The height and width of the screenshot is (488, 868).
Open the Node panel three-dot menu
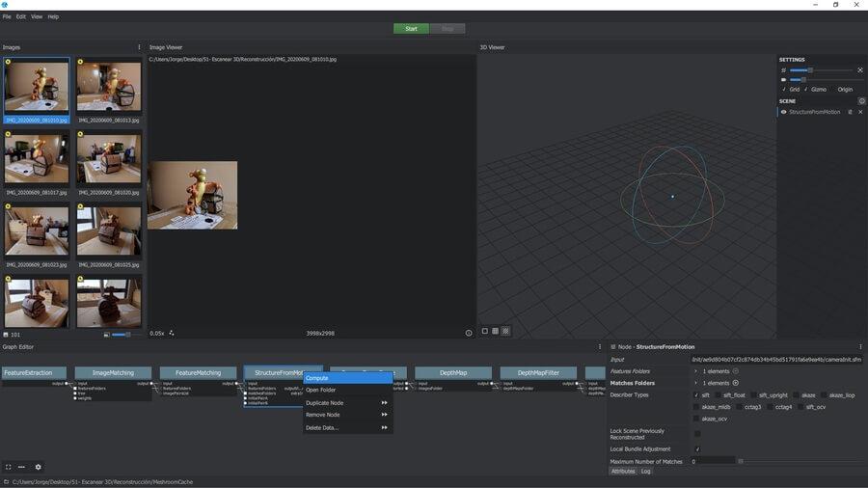(860, 347)
